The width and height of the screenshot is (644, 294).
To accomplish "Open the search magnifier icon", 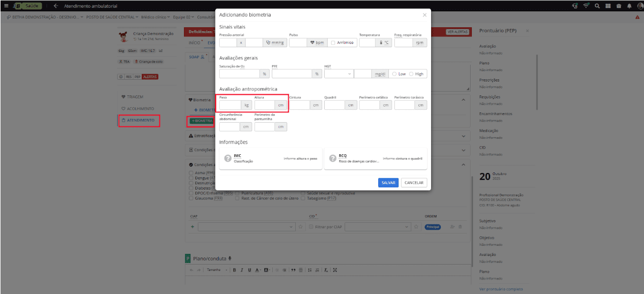I will pos(597,5).
